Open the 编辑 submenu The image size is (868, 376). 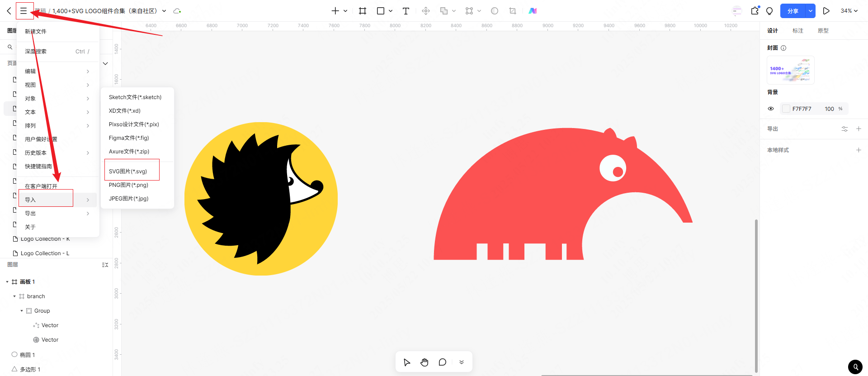[58, 71]
